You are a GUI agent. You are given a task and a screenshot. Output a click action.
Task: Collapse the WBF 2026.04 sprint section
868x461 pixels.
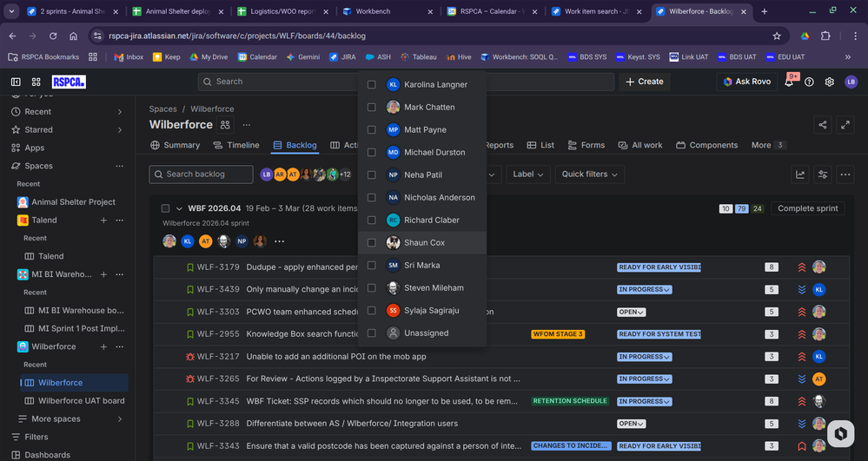[179, 208]
